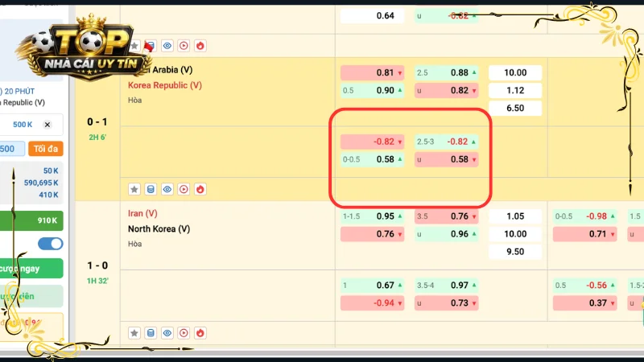Pick under odds 0.58 below 2.5-3 line
This screenshot has width=644, height=362.
[x=447, y=159]
